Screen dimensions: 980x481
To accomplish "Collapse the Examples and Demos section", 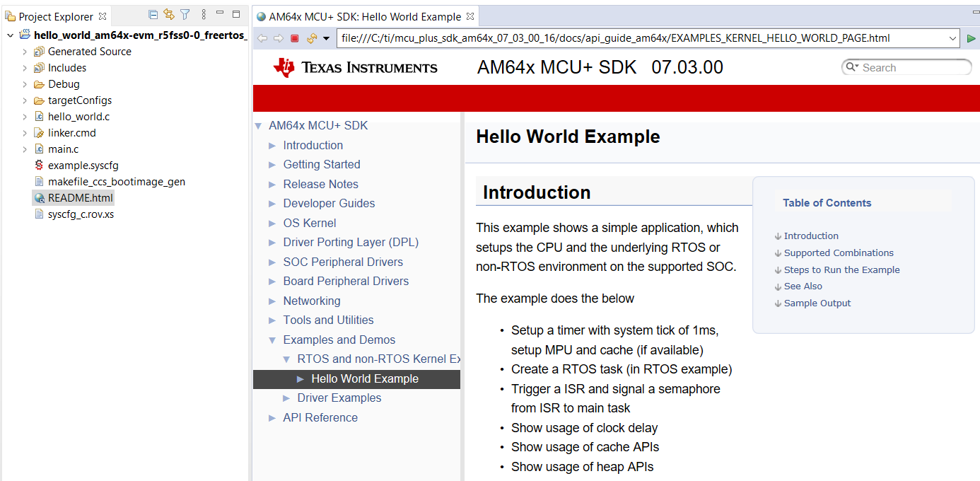I will (272, 340).
